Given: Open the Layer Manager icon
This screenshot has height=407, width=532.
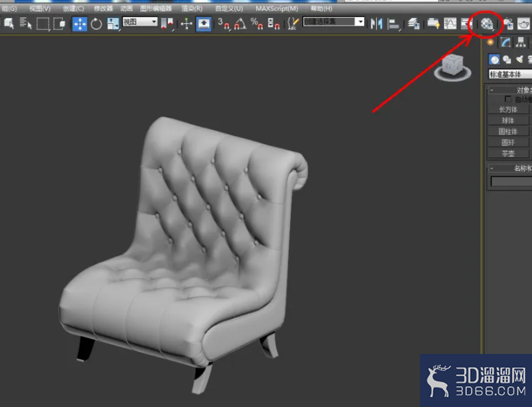Looking at the screenshot, I should [413, 24].
